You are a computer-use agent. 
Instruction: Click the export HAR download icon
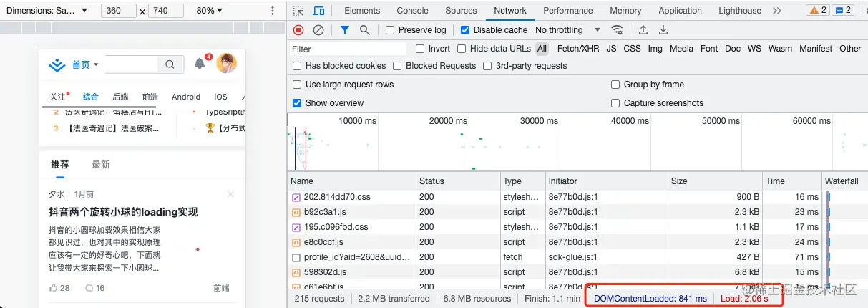(x=663, y=30)
